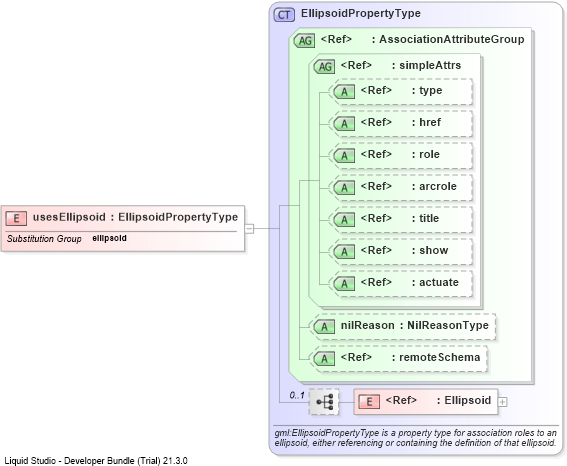
Task: Select the ': role' attribute label
Action: pos(426,154)
